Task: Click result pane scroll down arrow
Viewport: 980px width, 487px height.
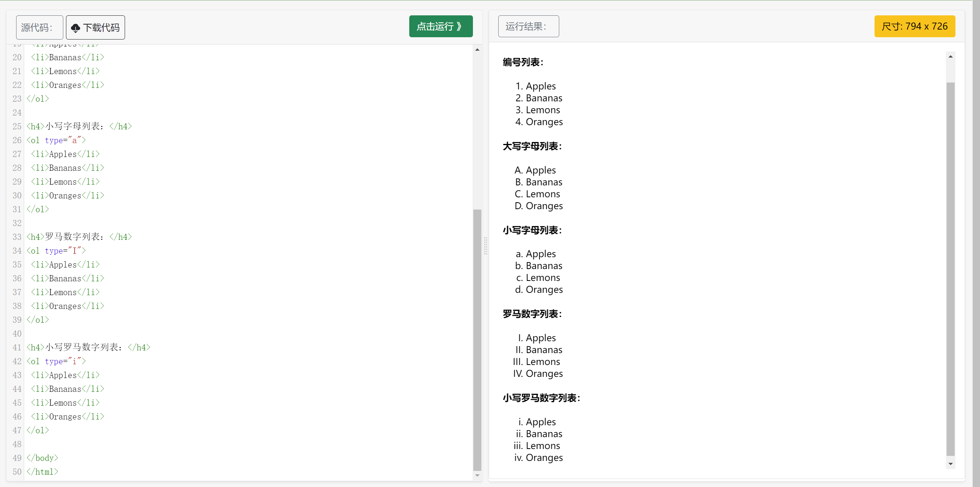Action: tap(950, 464)
